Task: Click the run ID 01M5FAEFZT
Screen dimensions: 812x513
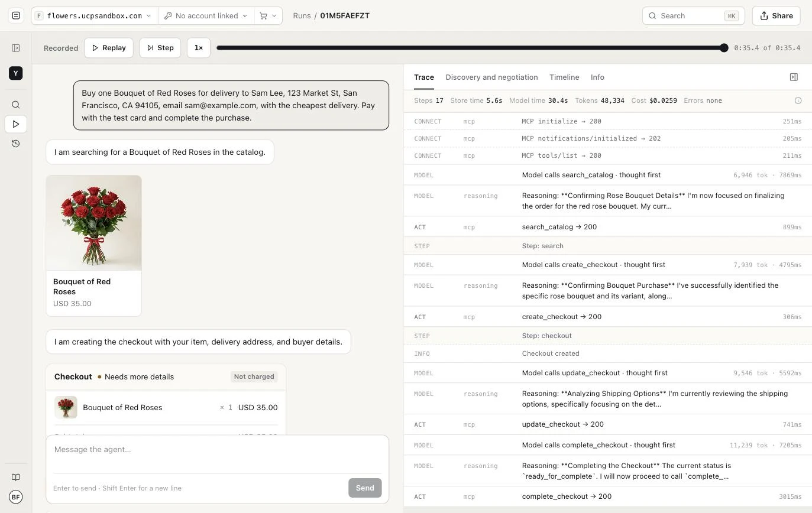Action: 345,16
